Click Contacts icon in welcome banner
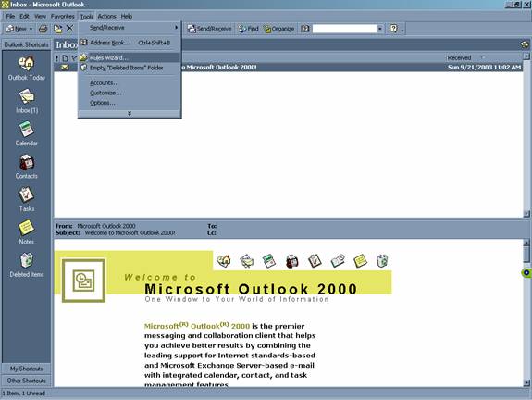Viewport: 532px width, 400px height. (x=292, y=261)
